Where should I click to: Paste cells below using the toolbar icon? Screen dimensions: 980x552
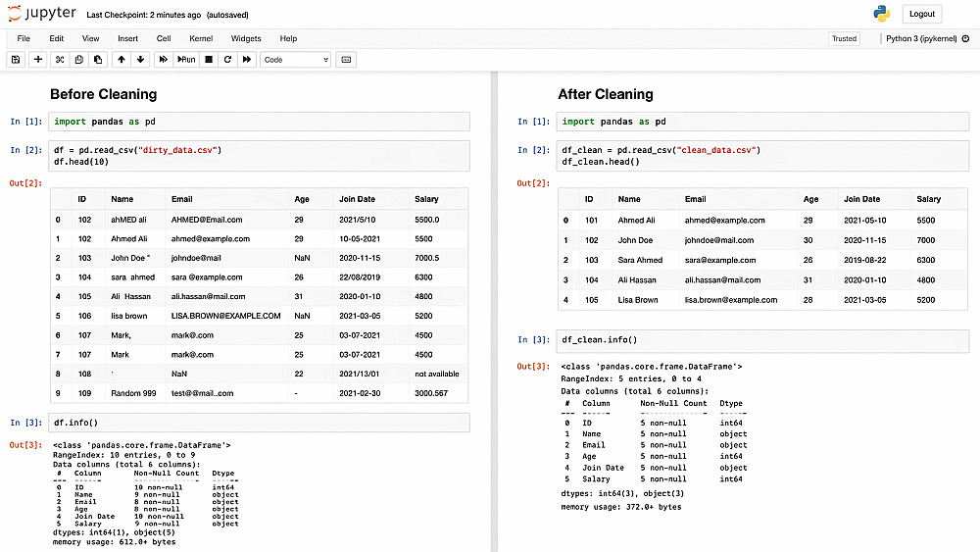[x=98, y=60]
